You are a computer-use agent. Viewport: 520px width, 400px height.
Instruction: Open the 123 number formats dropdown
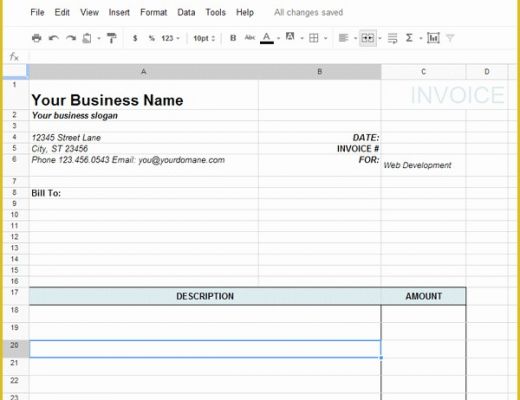pos(170,38)
